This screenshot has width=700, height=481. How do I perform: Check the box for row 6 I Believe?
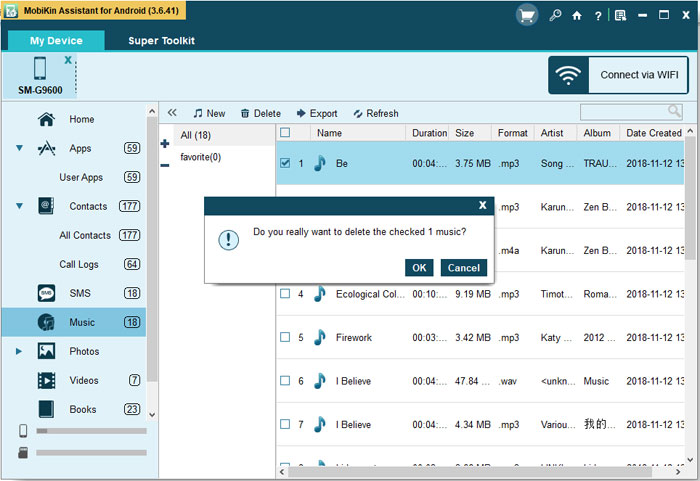(285, 381)
